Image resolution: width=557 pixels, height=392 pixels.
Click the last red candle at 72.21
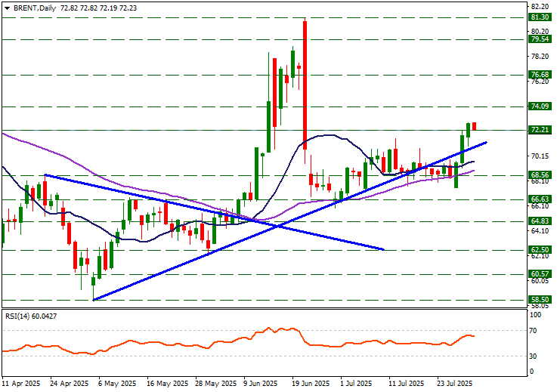[x=474, y=126]
